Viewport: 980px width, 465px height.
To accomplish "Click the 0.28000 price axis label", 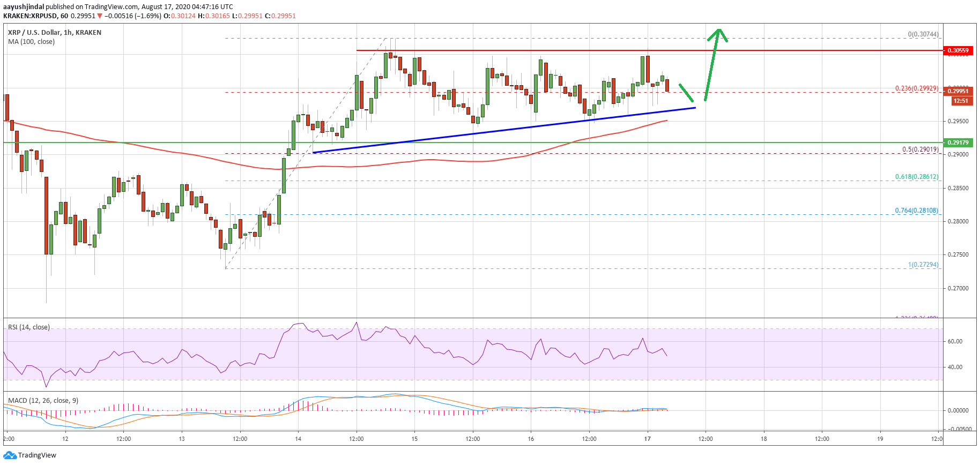I will pyautogui.click(x=958, y=221).
